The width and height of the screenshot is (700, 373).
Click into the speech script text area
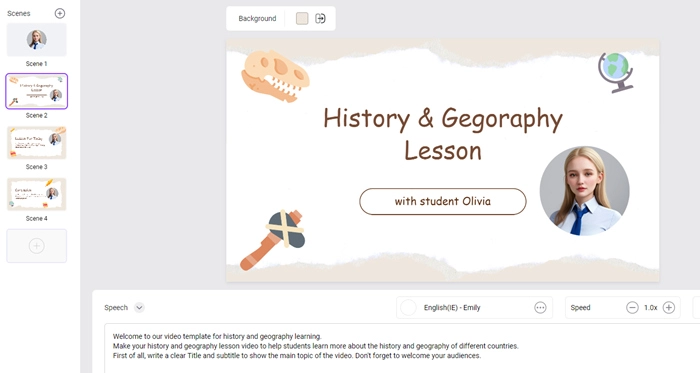pos(402,348)
